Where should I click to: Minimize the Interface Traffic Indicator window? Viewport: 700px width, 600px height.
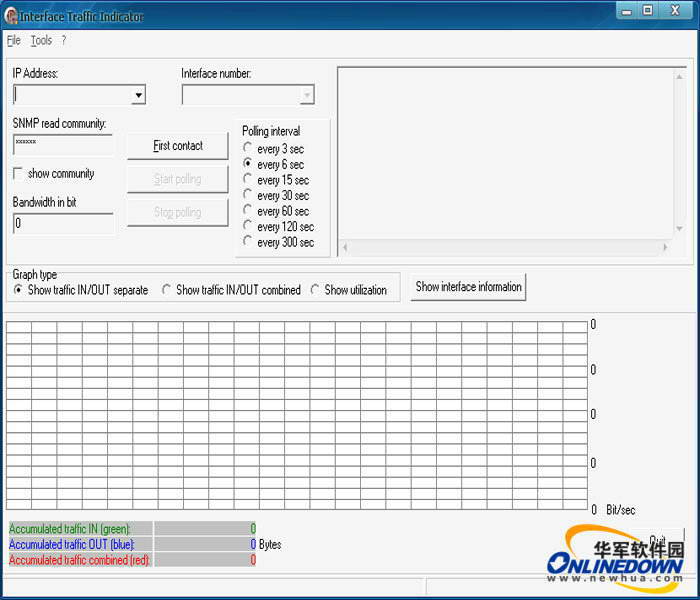627,11
